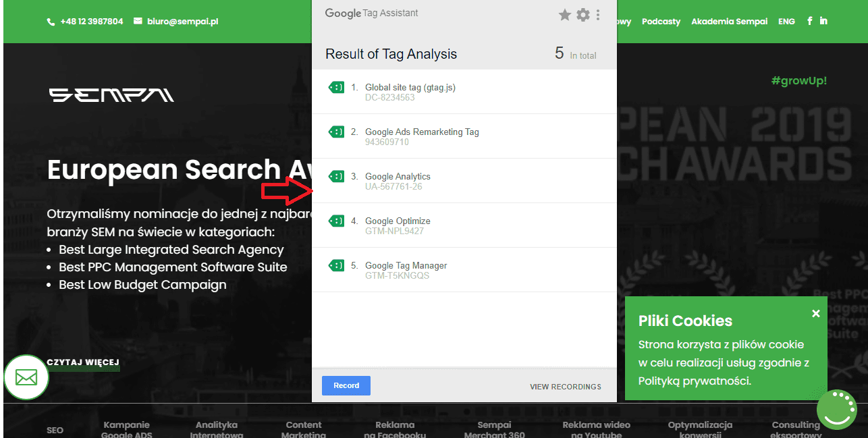
Task: Click the LinkedIn icon in top bar
Action: [823, 21]
